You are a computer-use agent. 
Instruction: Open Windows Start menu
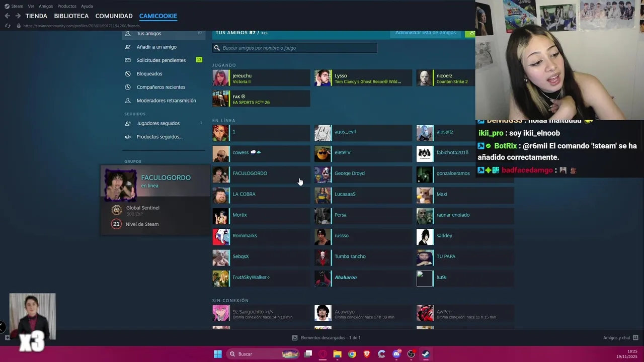click(x=218, y=354)
